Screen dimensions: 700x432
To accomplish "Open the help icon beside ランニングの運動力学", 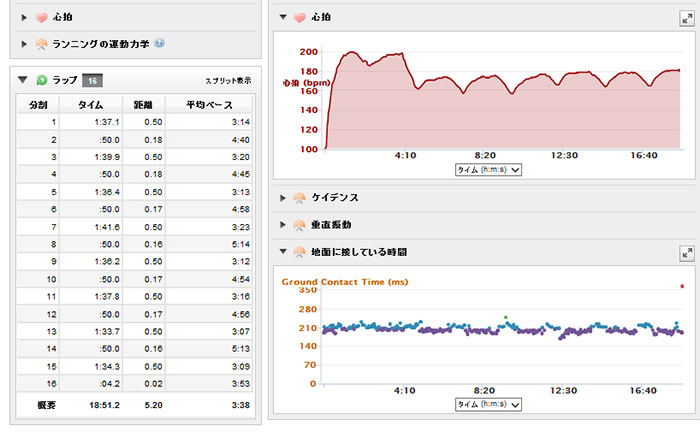I will tap(159, 43).
